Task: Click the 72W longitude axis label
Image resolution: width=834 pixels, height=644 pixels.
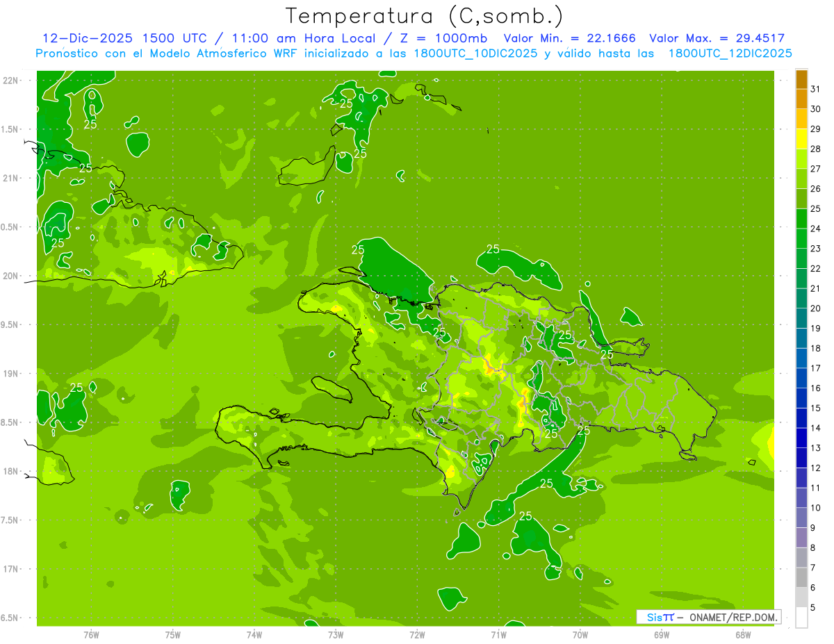Action: pos(417,635)
